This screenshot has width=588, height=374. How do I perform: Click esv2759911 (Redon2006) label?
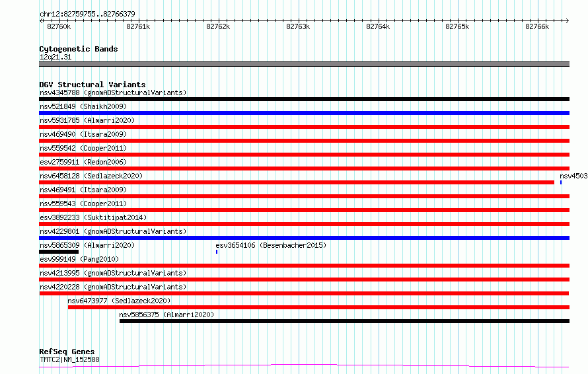coord(83,162)
